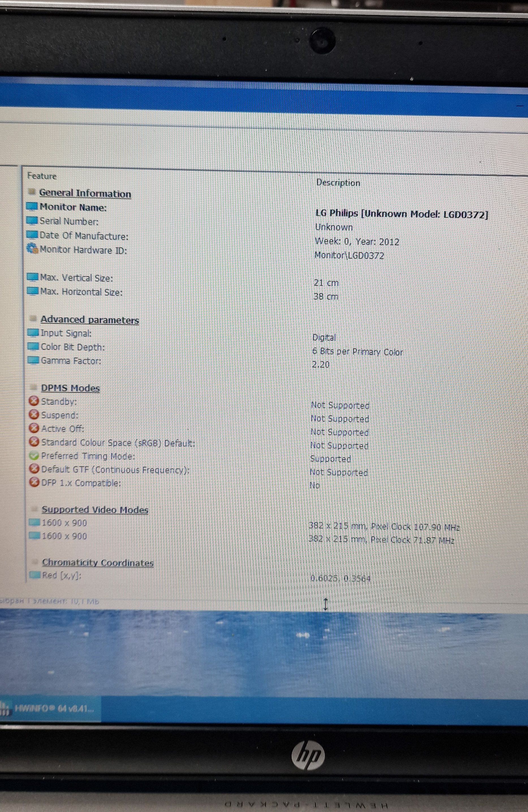Click the icon of the 107.90 MHz video mode

pos(35,522)
